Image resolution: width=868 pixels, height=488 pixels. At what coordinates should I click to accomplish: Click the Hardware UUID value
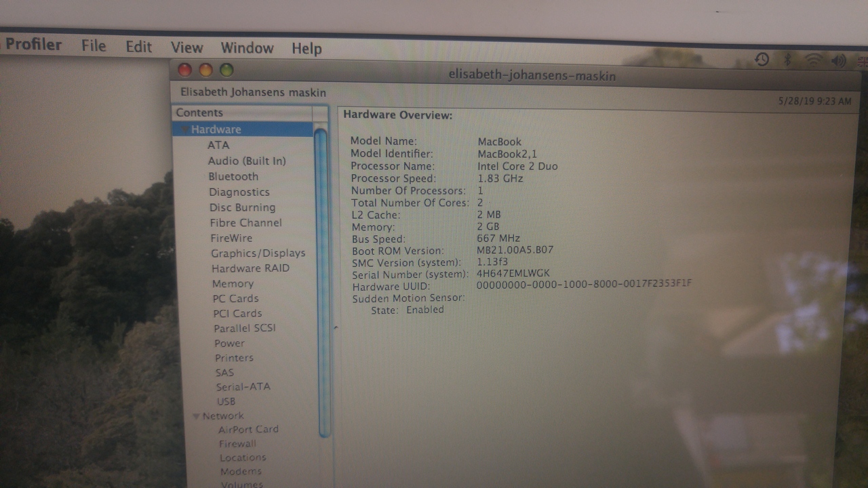click(584, 284)
